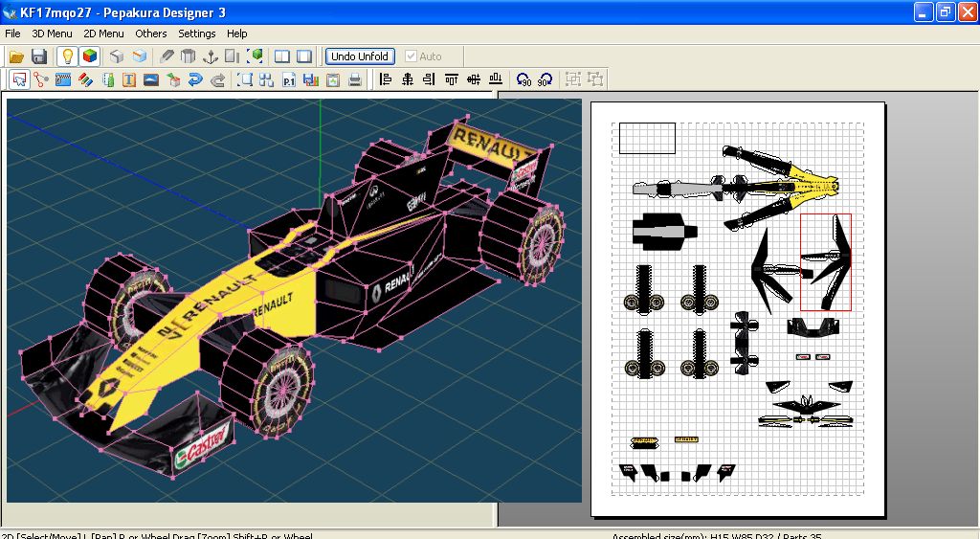Image resolution: width=980 pixels, height=539 pixels.
Task: Rotate parts 90 degrees clockwise
Action: pyautogui.click(x=546, y=79)
